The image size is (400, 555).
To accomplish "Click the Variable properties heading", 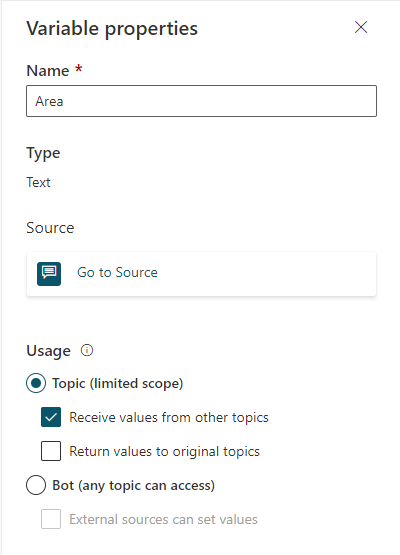I will tap(112, 29).
